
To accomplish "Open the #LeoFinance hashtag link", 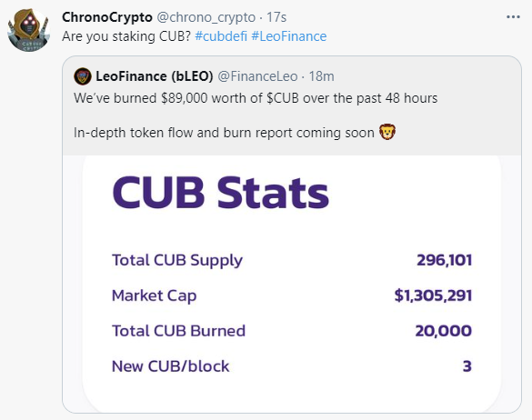I will (x=289, y=36).
